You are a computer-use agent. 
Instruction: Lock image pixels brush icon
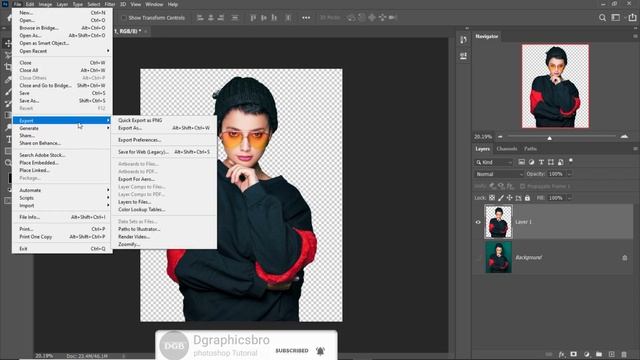[501, 198]
